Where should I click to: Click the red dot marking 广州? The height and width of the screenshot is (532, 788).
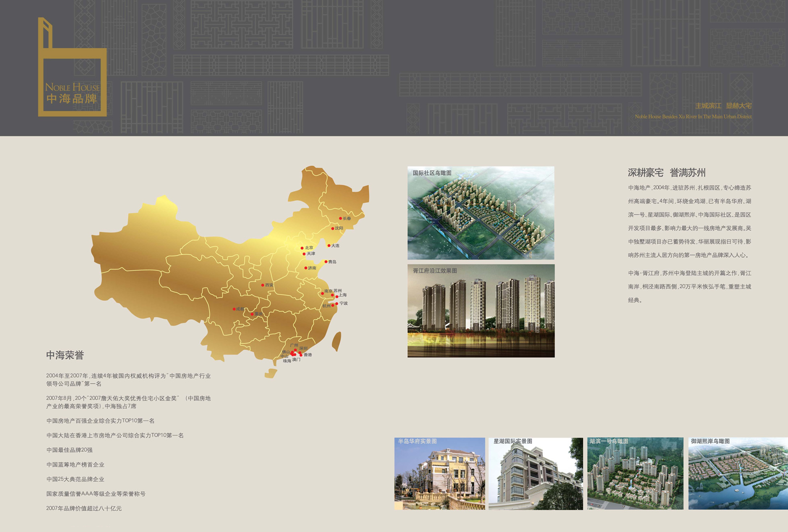pos(295,350)
